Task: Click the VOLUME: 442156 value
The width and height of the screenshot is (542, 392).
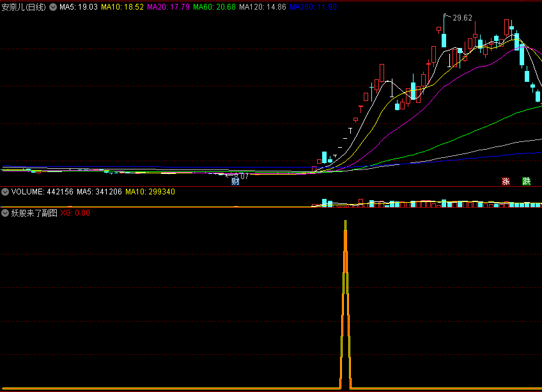Action: tap(42, 192)
